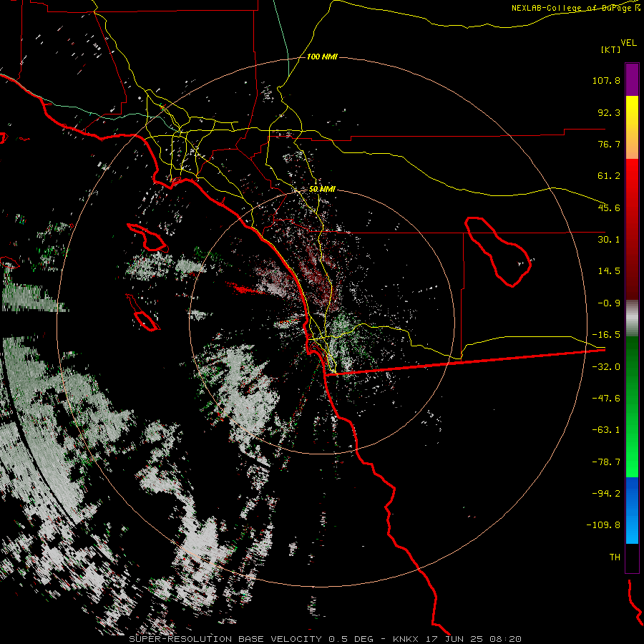Click the -32.0 legend value

coord(606,367)
